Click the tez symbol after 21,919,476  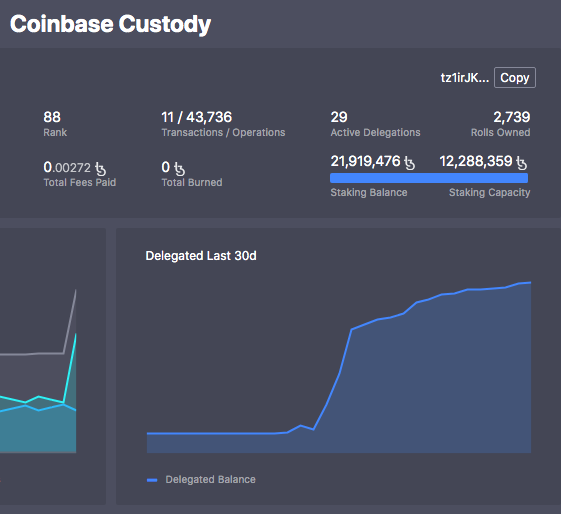[x=409, y=163]
